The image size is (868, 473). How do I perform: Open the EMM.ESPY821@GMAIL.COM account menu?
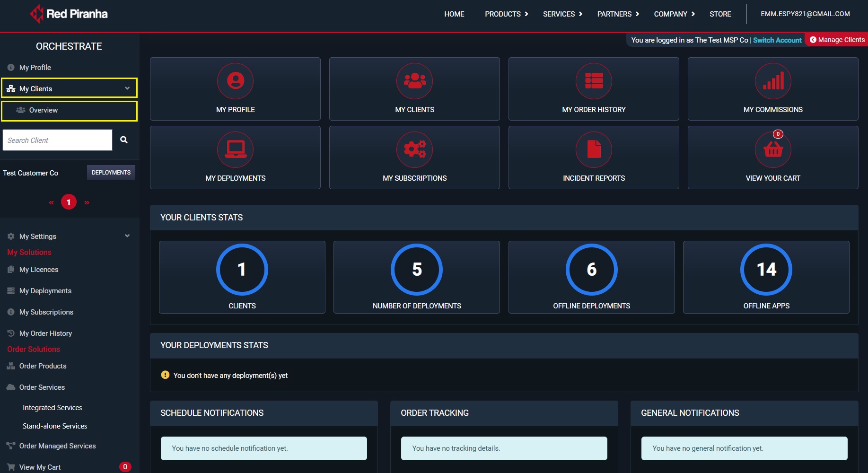coord(805,14)
